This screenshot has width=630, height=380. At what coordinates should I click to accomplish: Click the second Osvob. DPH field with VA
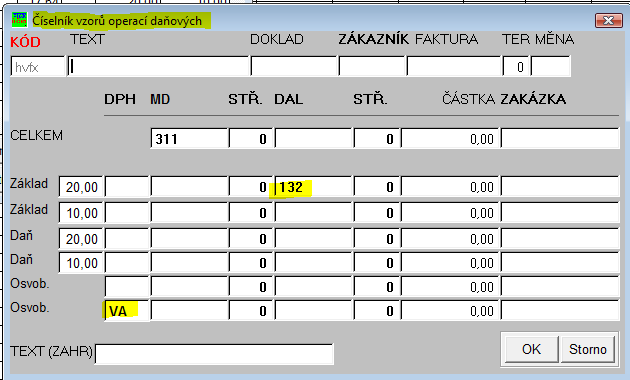[127, 311]
